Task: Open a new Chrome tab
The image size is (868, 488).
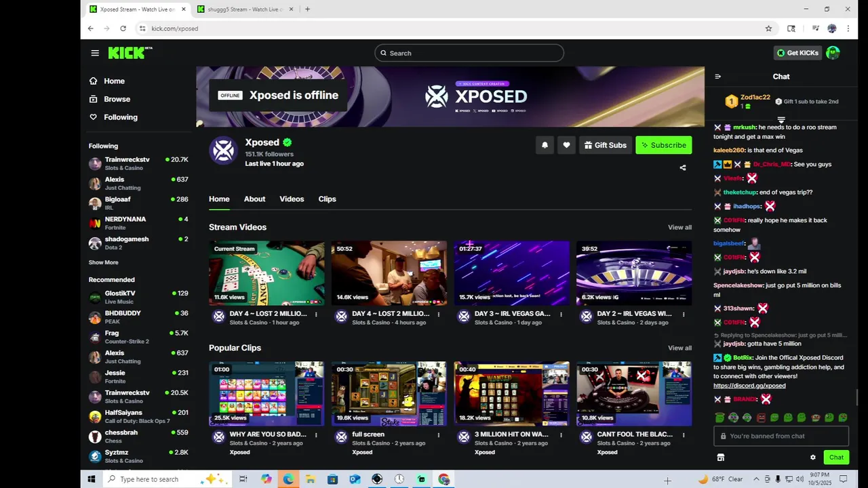Action: (x=307, y=9)
